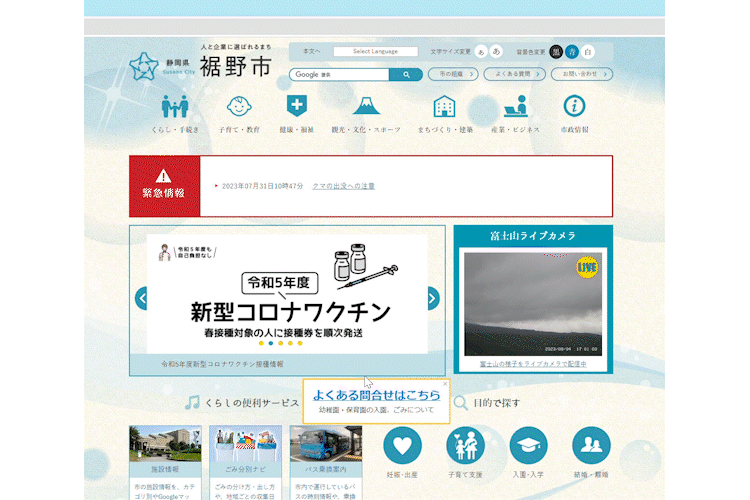Screen dimensions: 750x500
Task: Click the Google search input field
Action: (342, 74)
